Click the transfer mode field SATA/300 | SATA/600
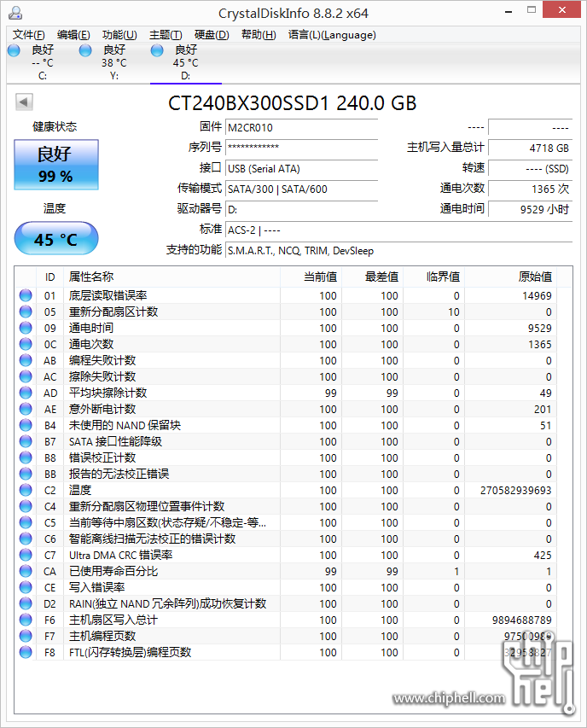 302,189
